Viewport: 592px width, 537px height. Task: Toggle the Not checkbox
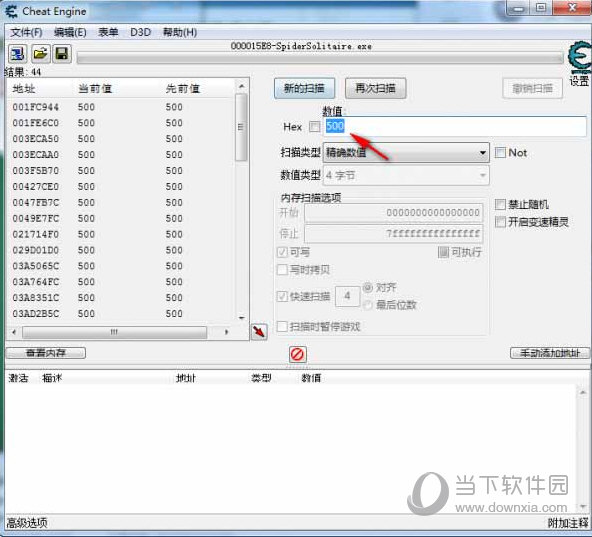point(500,153)
